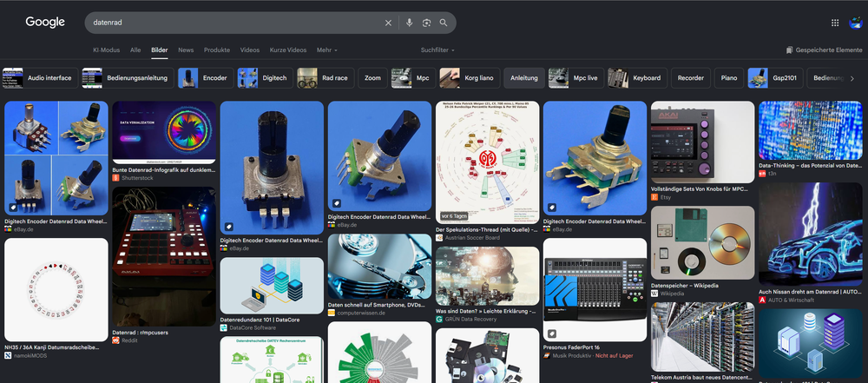Open the Google apps grid
868x383 pixels.
[x=835, y=23]
